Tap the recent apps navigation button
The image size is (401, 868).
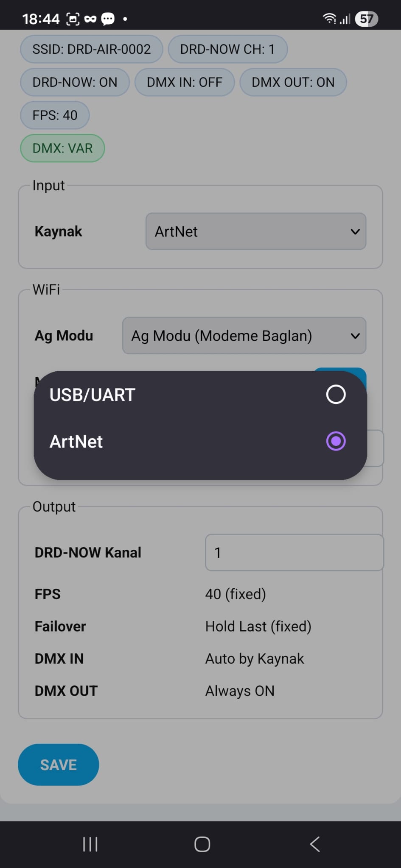(90, 844)
